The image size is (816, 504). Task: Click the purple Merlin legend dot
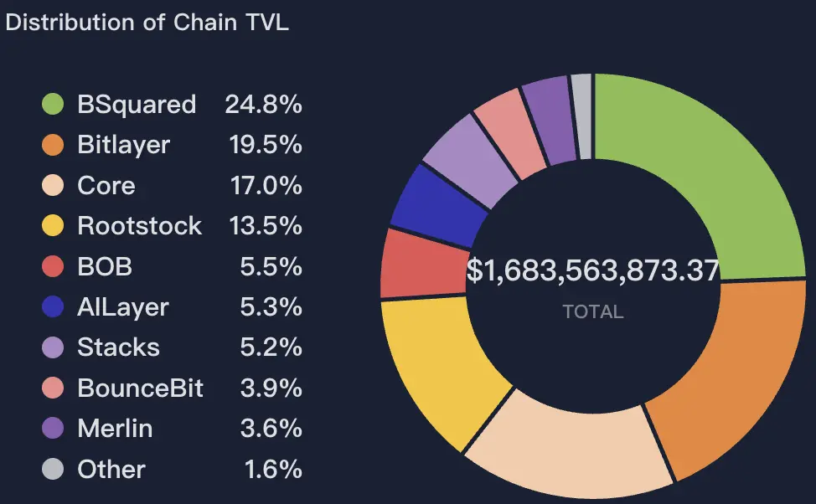click(x=53, y=429)
